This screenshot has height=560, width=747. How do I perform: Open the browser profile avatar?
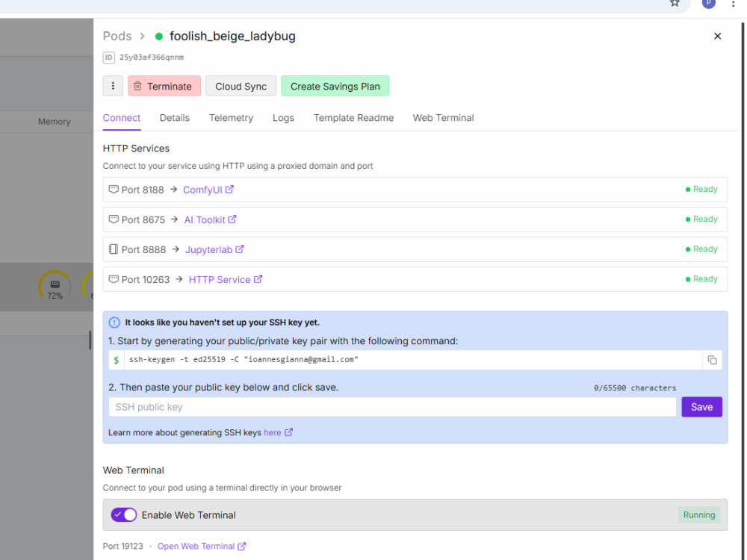point(708,3)
